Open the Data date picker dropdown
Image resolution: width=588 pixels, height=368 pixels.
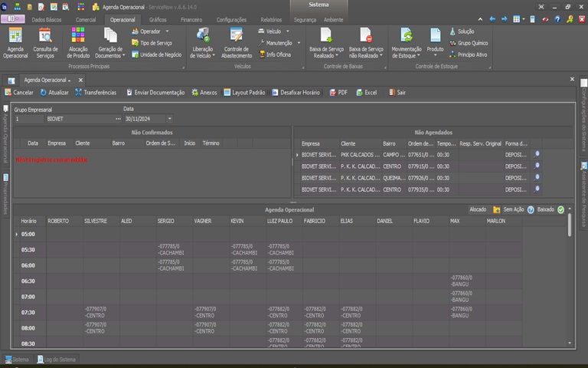pyautogui.click(x=169, y=119)
